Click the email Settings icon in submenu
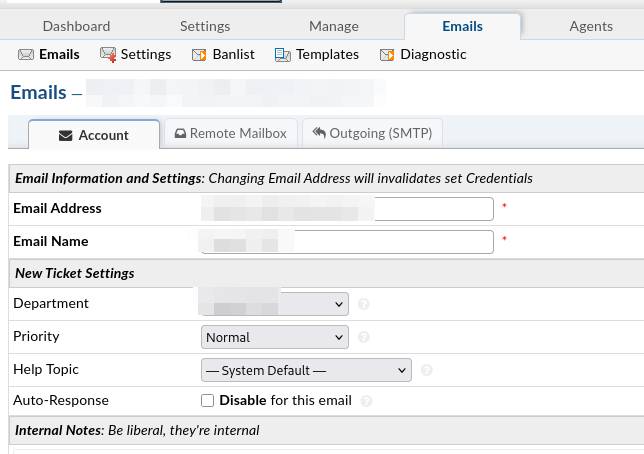The width and height of the screenshot is (644, 454). coord(108,55)
